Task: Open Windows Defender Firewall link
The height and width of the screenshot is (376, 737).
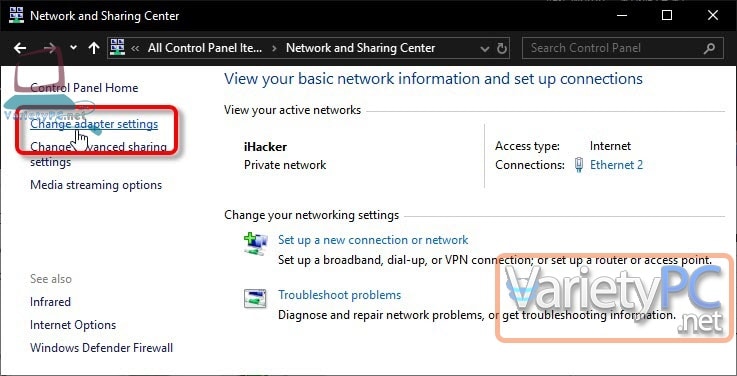Action: point(102,348)
